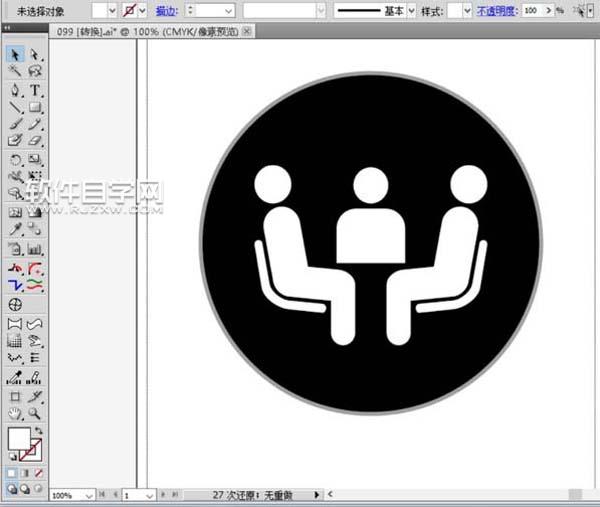Image resolution: width=600 pixels, height=507 pixels.
Task: Go to last artboard button
Action: 175,494
